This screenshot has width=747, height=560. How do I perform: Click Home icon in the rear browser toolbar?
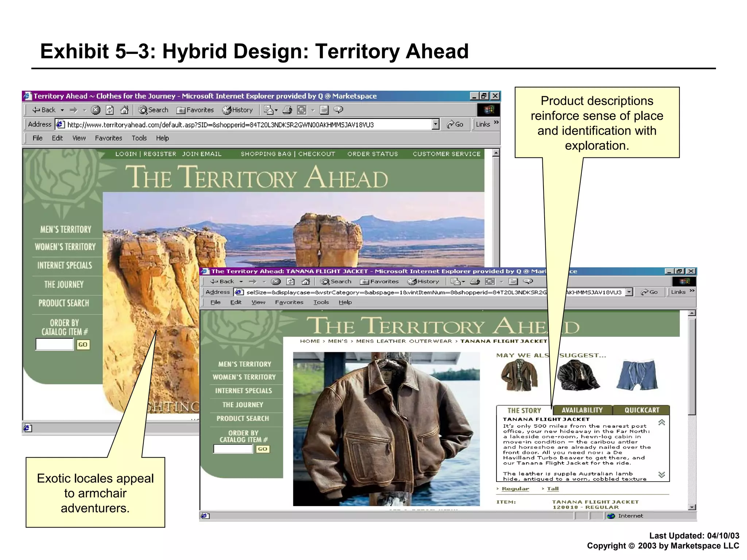[x=124, y=110]
